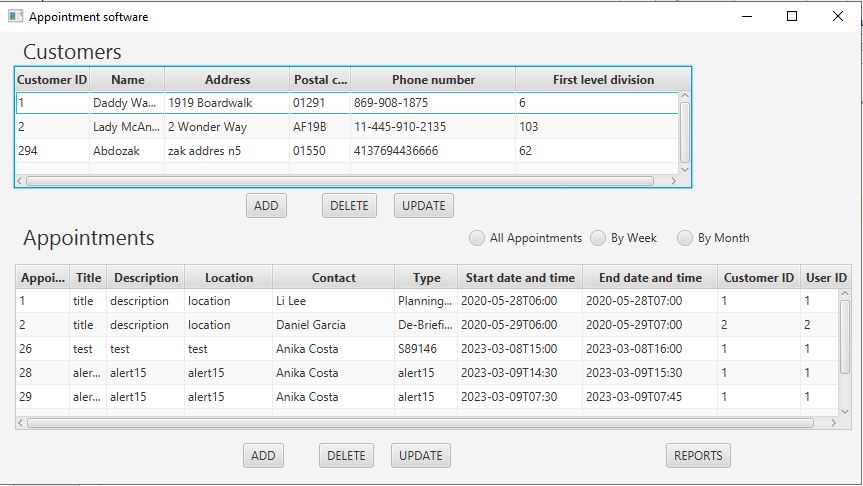This screenshot has width=863, height=486.
Task: Click Customers table scroll right arrow
Action: 673,181
